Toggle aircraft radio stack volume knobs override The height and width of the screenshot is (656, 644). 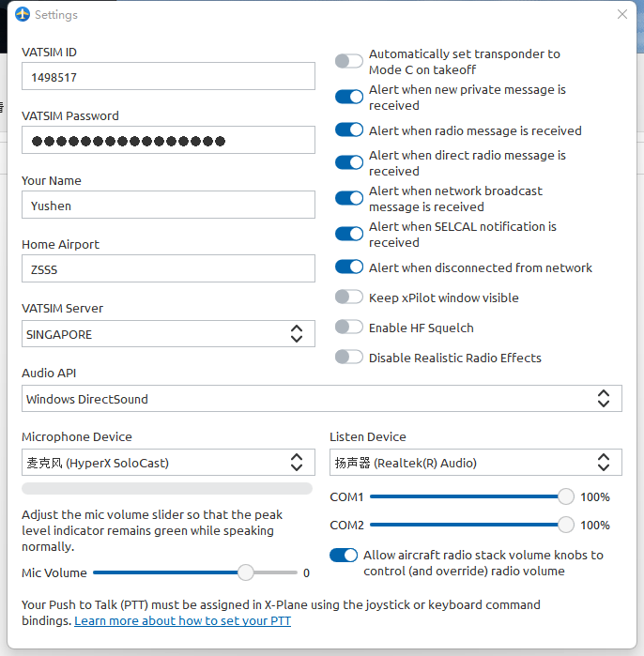[344, 556]
